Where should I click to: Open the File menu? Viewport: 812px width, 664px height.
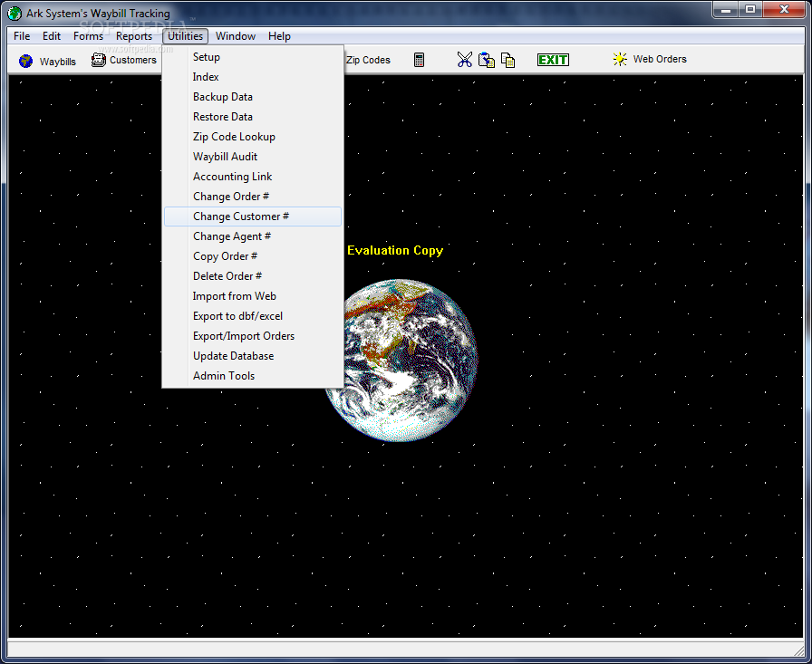click(x=22, y=36)
